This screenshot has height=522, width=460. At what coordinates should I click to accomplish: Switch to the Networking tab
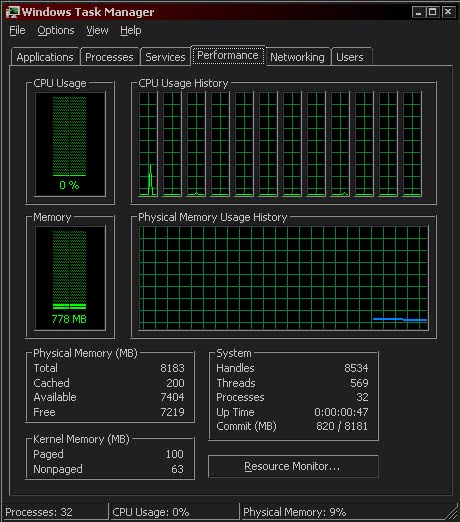pos(297,57)
